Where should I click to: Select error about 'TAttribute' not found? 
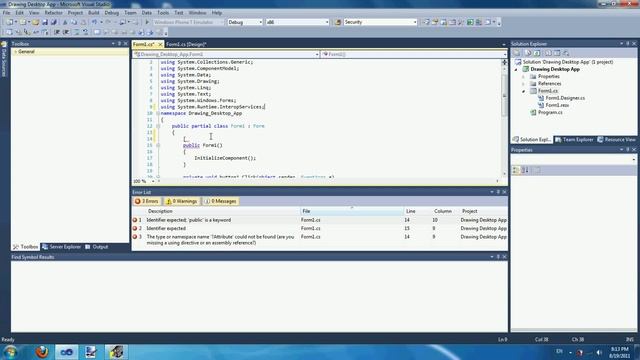pos(320,240)
